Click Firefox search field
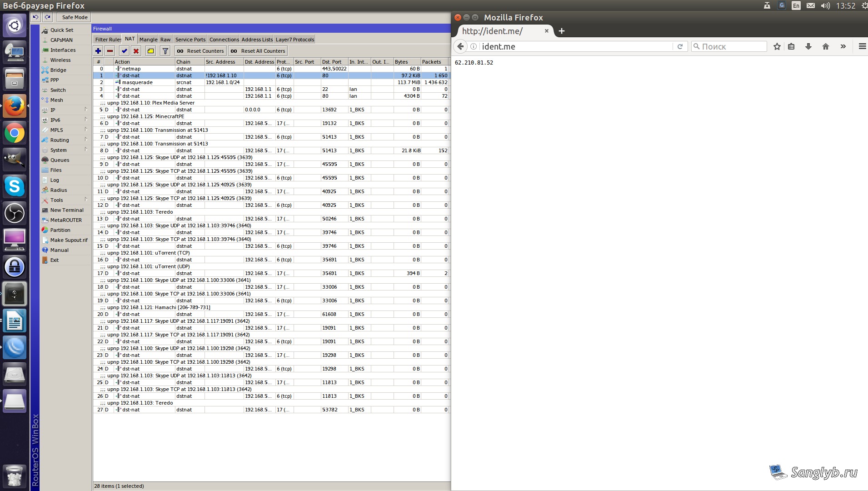Image resolution: width=868 pixels, height=491 pixels. coord(729,46)
